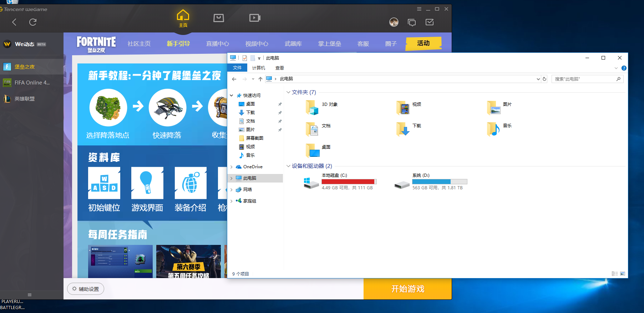
Task: Click the 开始游戏 button
Action: tap(407, 289)
